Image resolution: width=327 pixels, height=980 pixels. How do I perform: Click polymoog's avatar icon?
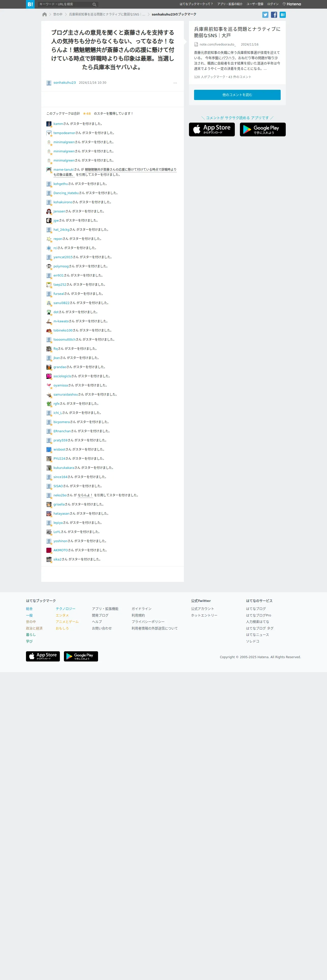tap(49, 266)
